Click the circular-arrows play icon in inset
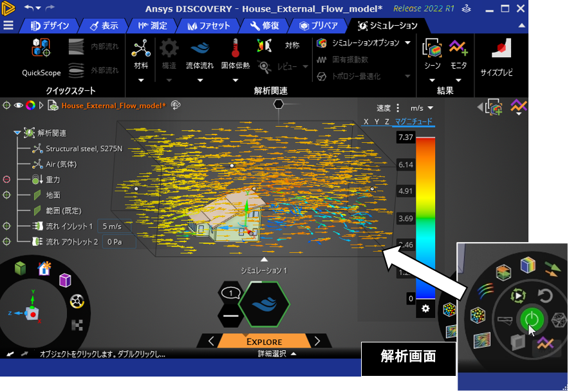The image size is (569, 392). point(518,296)
